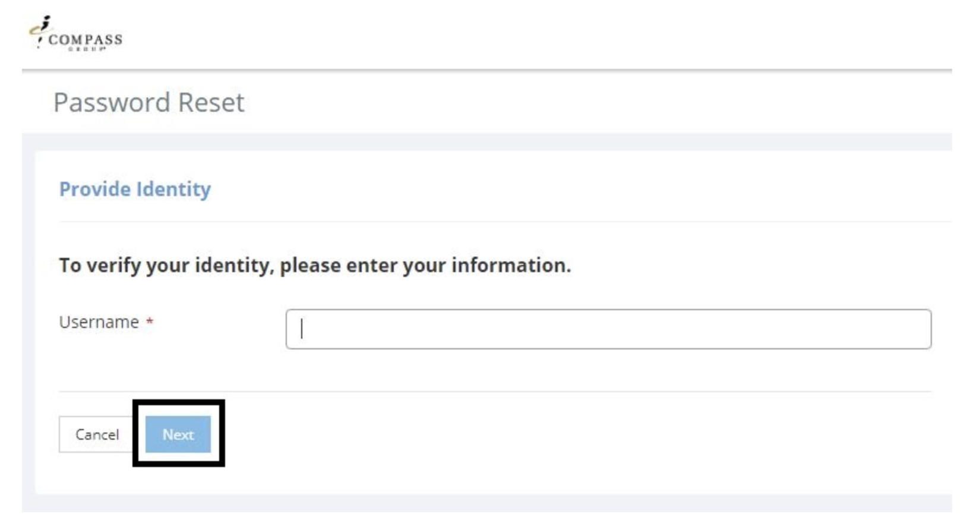Click the Username field label

pyautogui.click(x=99, y=321)
